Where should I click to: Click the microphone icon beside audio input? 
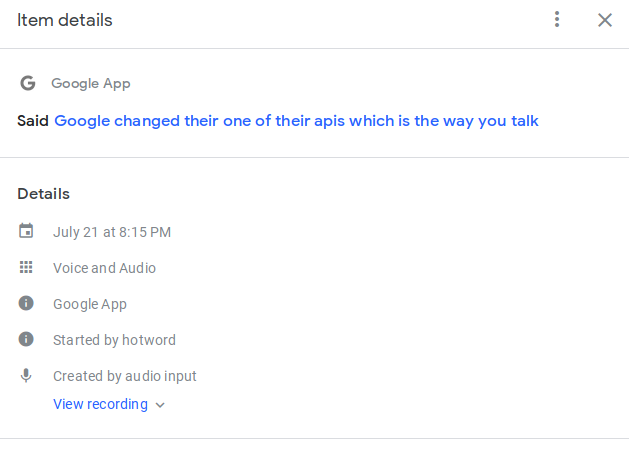26,376
